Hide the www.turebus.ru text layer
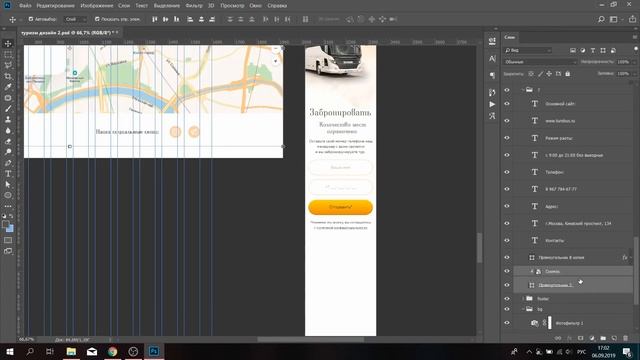Screen dimensions: 640x360 coord(507,121)
